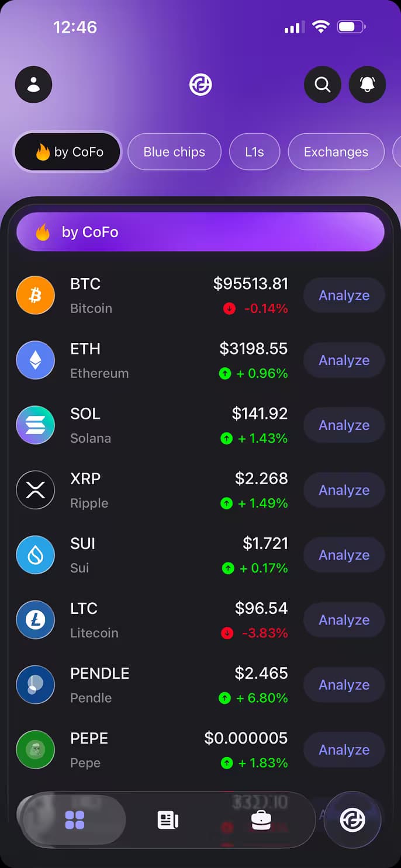Select the by CoFo filter chip
This screenshot has height=868, width=401.
click(68, 152)
